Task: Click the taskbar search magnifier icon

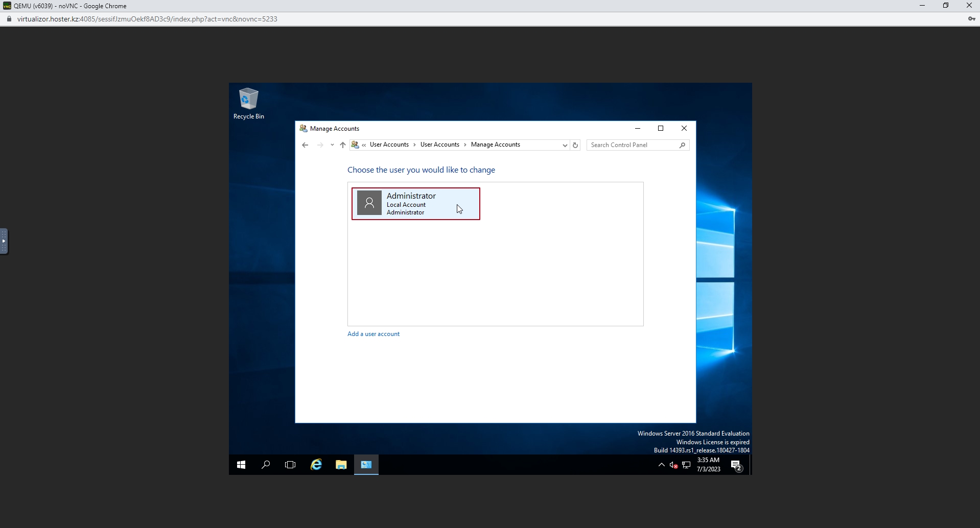Action: 266,465
